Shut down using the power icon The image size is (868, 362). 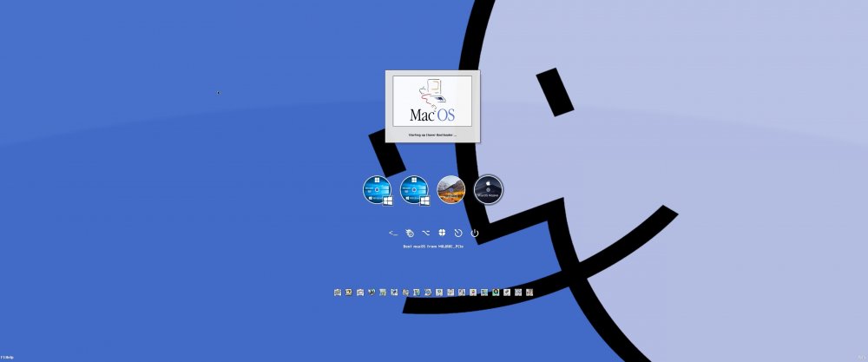pos(475,233)
